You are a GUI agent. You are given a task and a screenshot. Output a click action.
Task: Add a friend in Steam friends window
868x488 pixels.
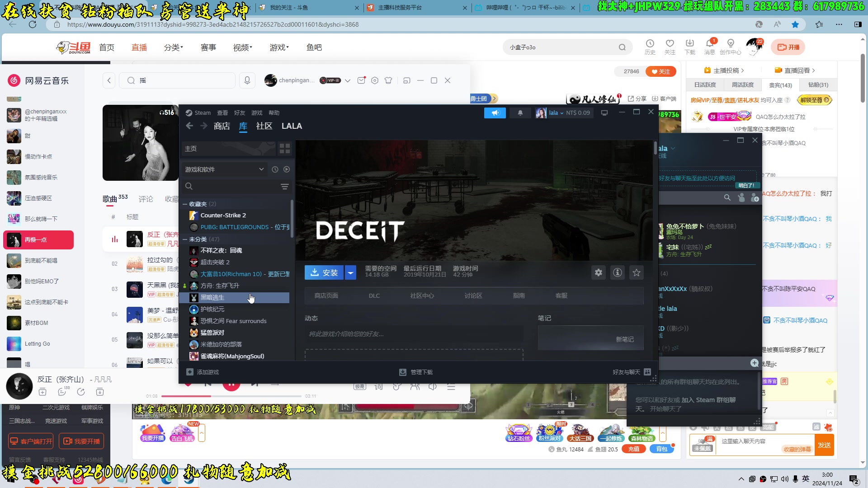(x=755, y=198)
